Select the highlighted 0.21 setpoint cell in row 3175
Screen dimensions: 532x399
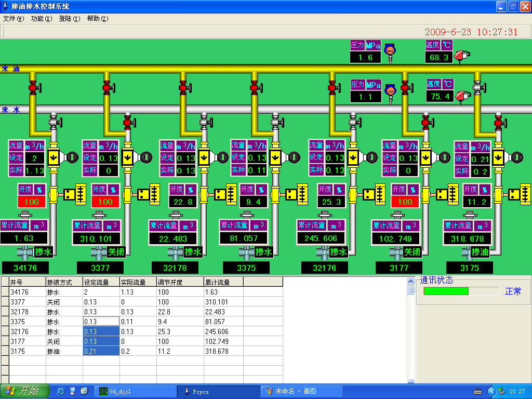[x=101, y=351]
